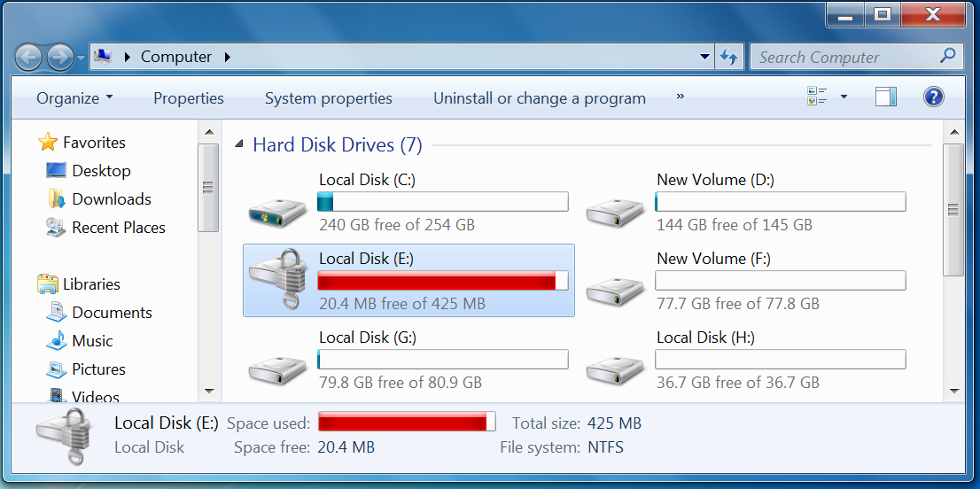Go forward using the Forward arrow button
The image size is (980, 489).
pos(60,58)
